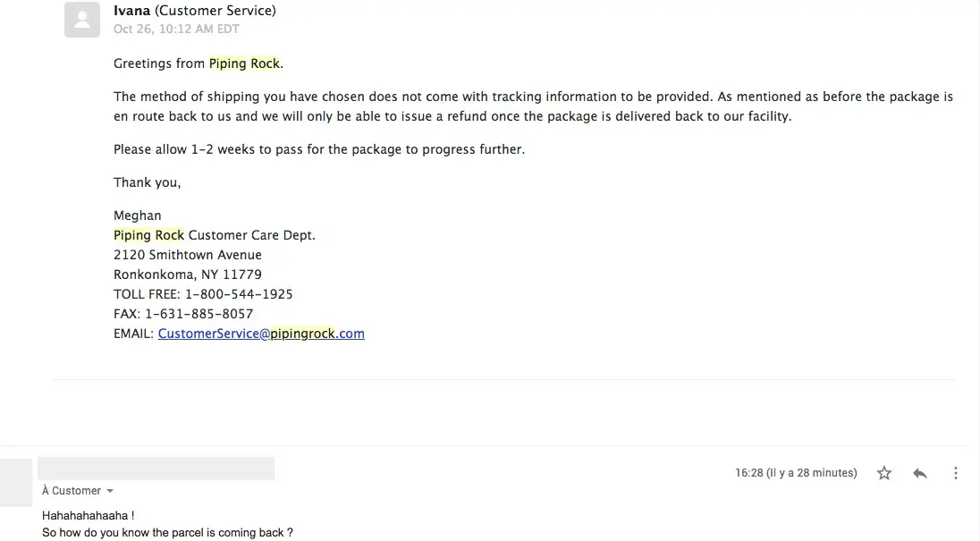Click the fax number 1-631-885-8057

tap(199, 314)
